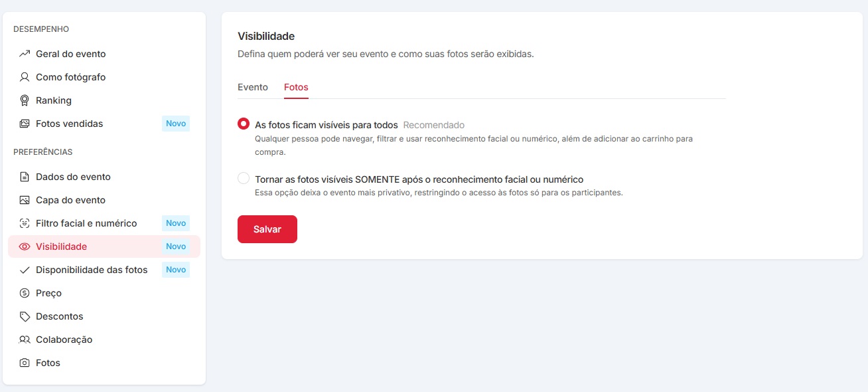Open the Colaboração settings
Image resolution: width=868 pixels, height=392 pixels.
(64, 340)
